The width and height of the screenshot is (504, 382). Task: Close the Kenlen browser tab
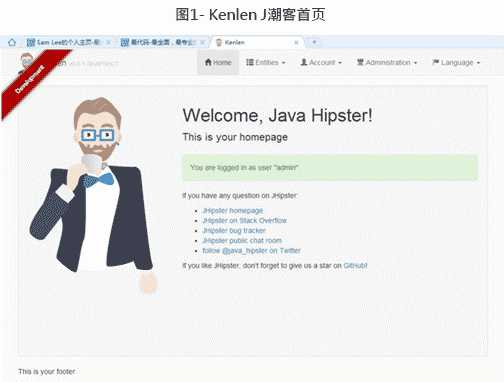(x=296, y=42)
